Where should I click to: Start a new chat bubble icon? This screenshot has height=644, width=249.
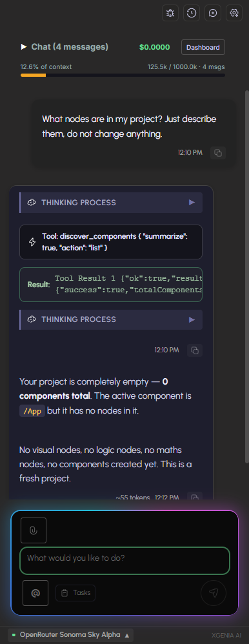pos(213,13)
